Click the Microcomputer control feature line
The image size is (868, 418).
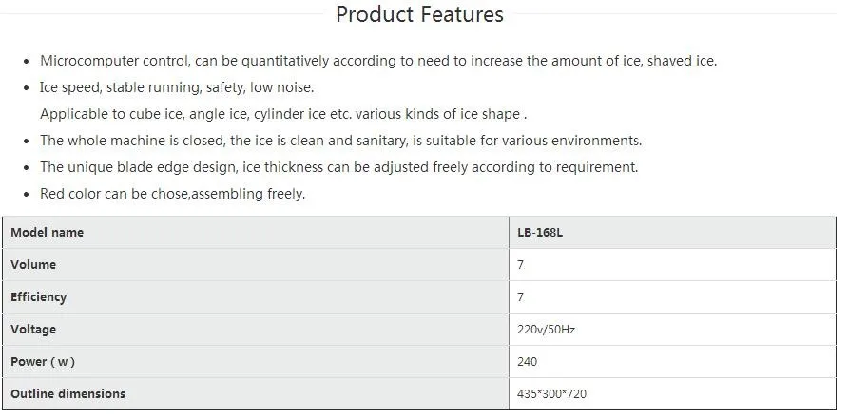click(x=377, y=61)
